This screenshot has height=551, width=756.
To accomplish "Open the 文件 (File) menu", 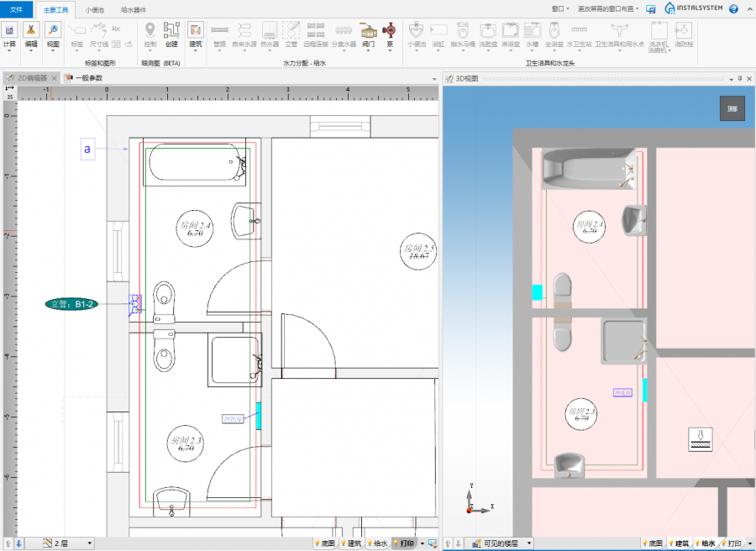I will 16,9.
